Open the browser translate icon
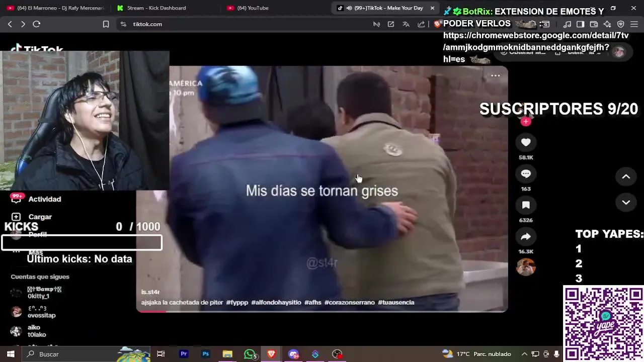Screen dimensions: 644x362 tap(406, 24)
